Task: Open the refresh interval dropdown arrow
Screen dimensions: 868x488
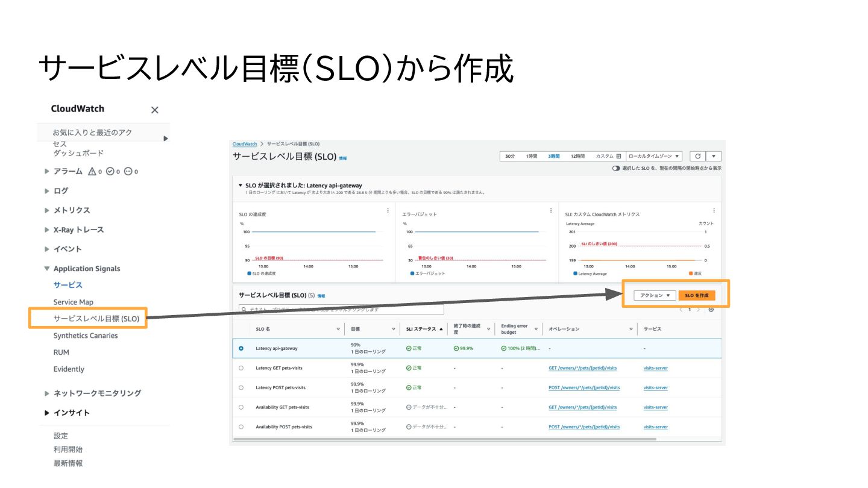Action: coord(714,156)
